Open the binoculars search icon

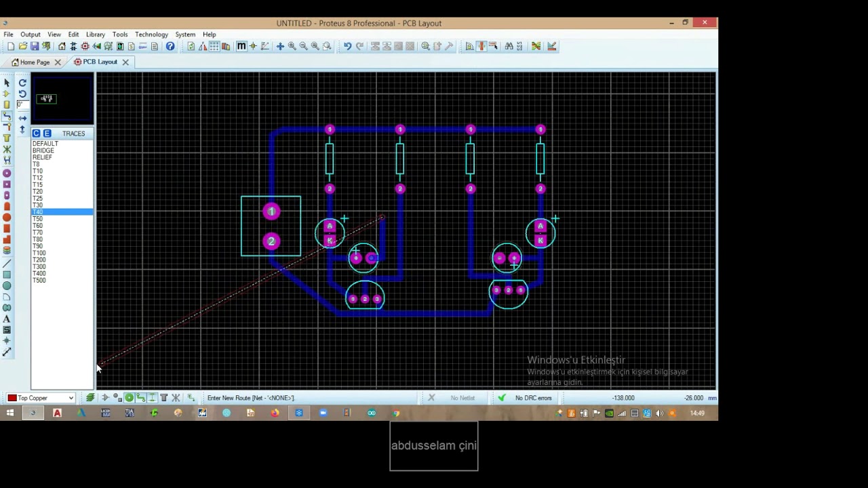509,46
